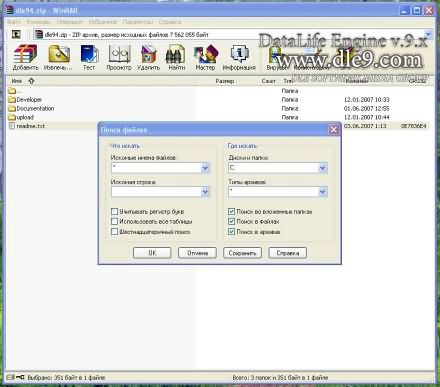Open the Файл menu
Viewport: 440px width, 387px height.
(x=14, y=22)
